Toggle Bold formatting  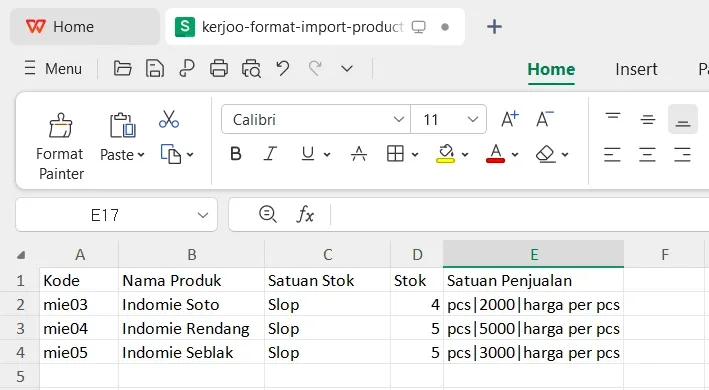click(236, 154)
